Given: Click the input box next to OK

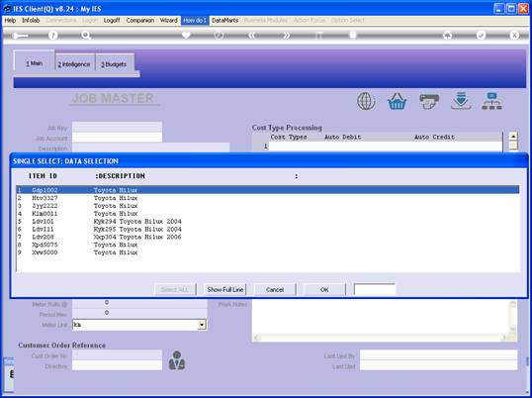Looking at the screenshot, I should coord(375,290).
